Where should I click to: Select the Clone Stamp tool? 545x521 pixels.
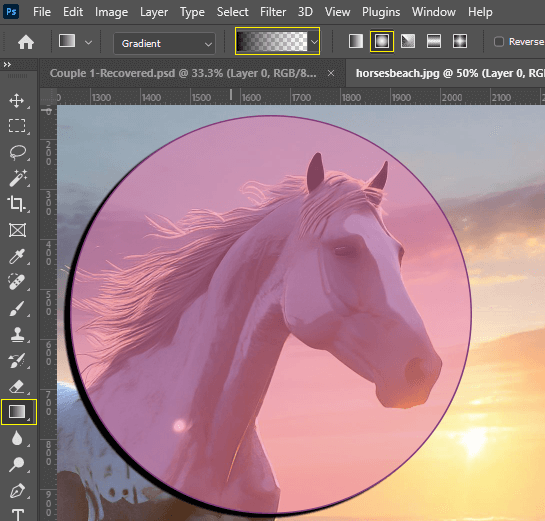pyautogui.click(x=17, y=334)
